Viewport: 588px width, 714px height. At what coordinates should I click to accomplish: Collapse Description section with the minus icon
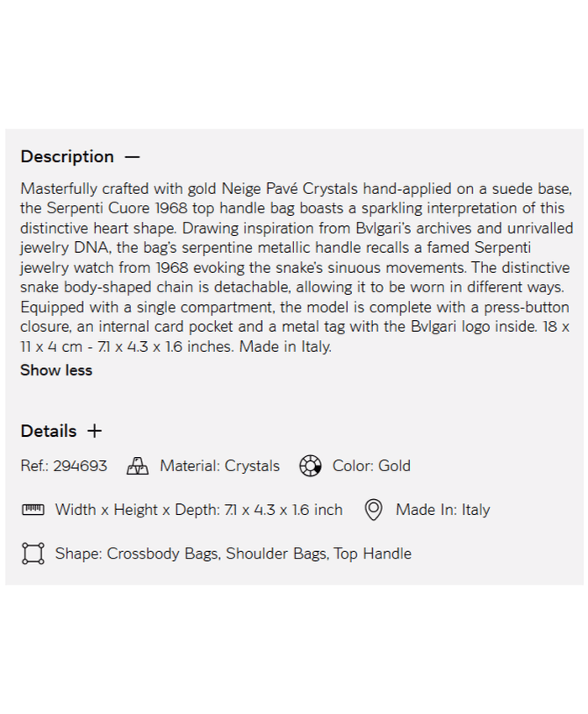tap(132, 157)
